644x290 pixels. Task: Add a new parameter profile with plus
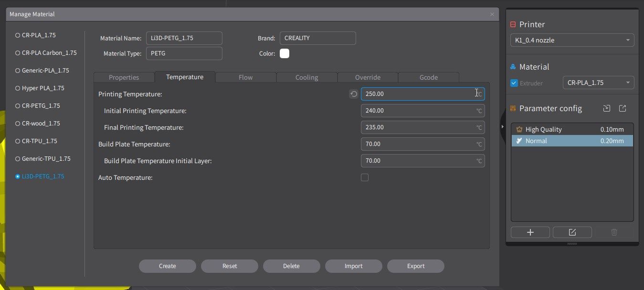pyautogui.click(x=530, y=232)
